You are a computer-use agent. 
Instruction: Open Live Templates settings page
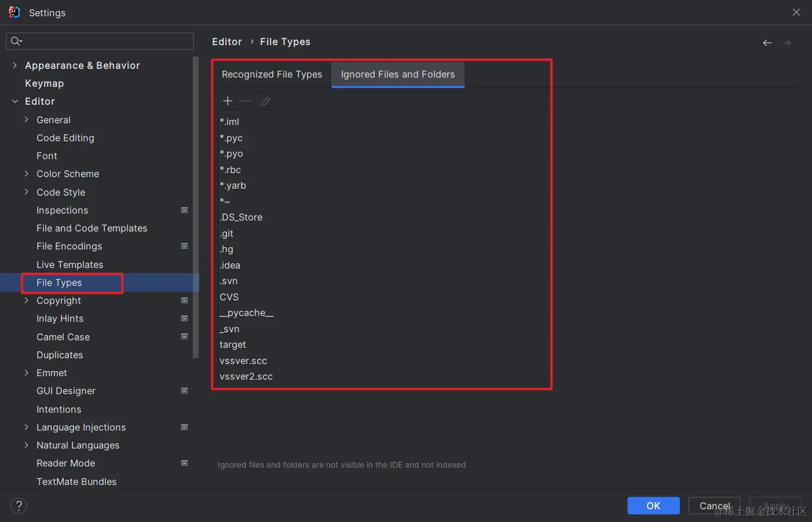(x=70, y=264)
